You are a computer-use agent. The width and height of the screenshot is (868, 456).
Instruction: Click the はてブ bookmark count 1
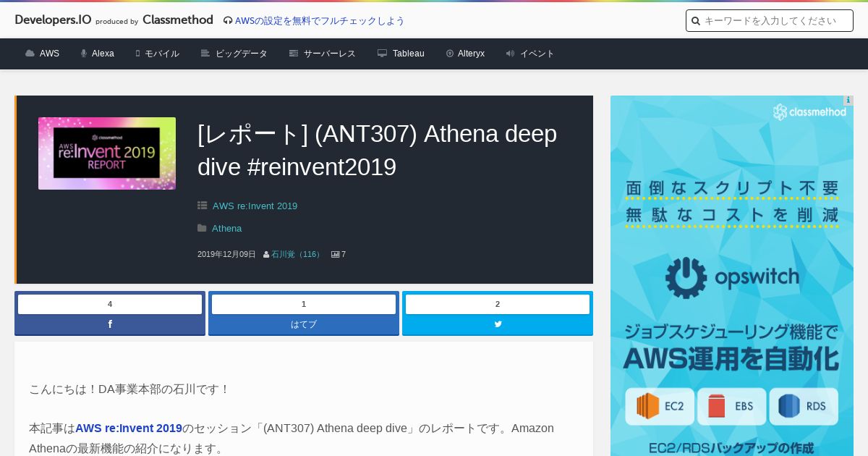[x=304, y=304]
